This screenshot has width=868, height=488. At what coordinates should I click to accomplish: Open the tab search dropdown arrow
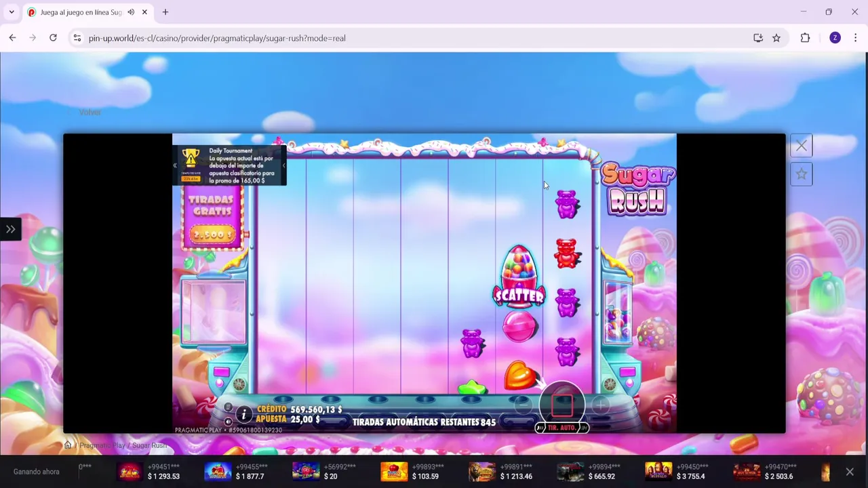[12, 12]
